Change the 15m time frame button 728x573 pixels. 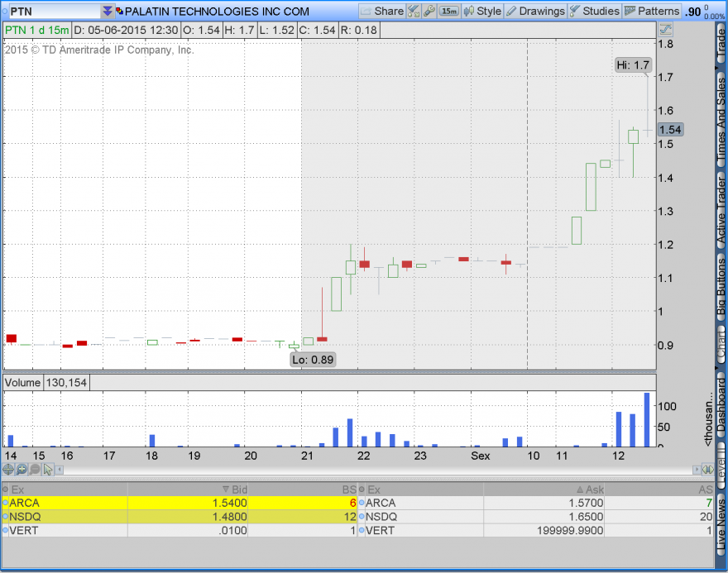coord(449,11)
